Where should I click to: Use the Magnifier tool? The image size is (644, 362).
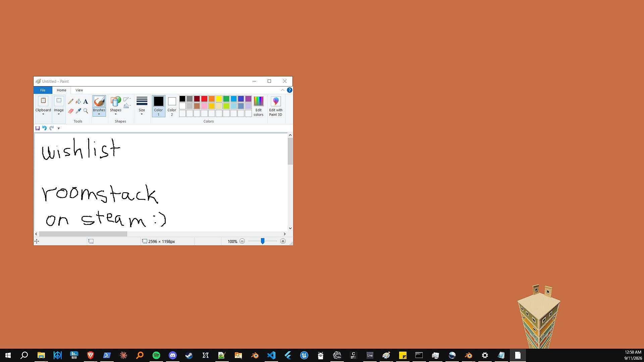coord(86,111)
